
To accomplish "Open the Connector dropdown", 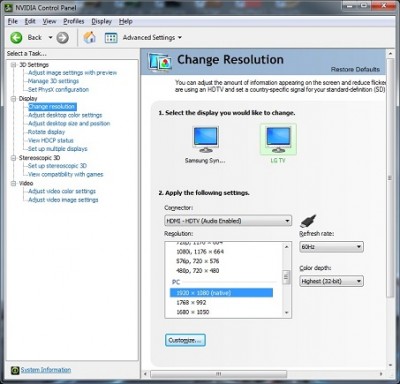I will 228,221.
